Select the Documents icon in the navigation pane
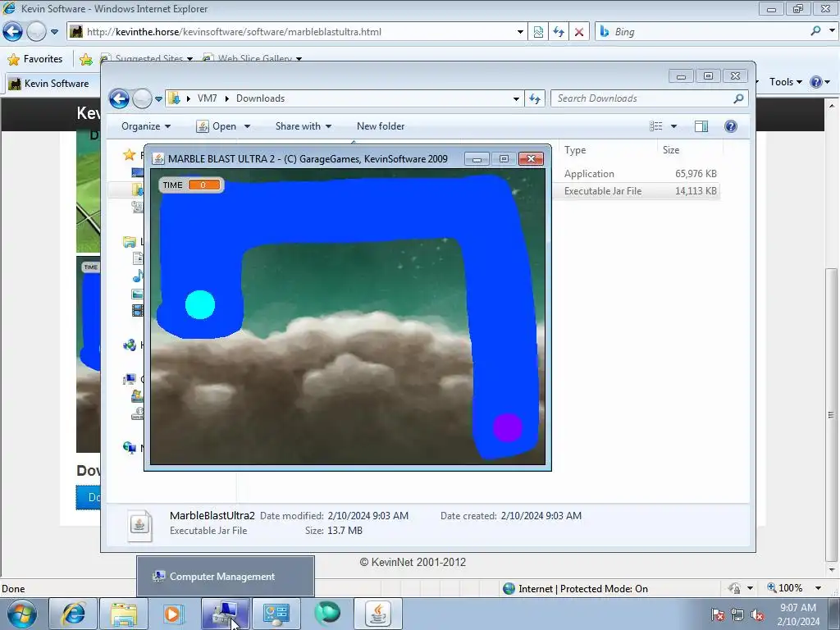This screenshot has height=630, width=840. pos(138,258)
